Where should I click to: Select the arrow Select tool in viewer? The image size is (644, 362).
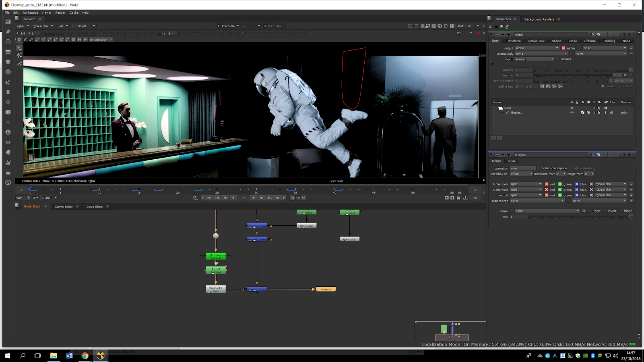[19, 47]
